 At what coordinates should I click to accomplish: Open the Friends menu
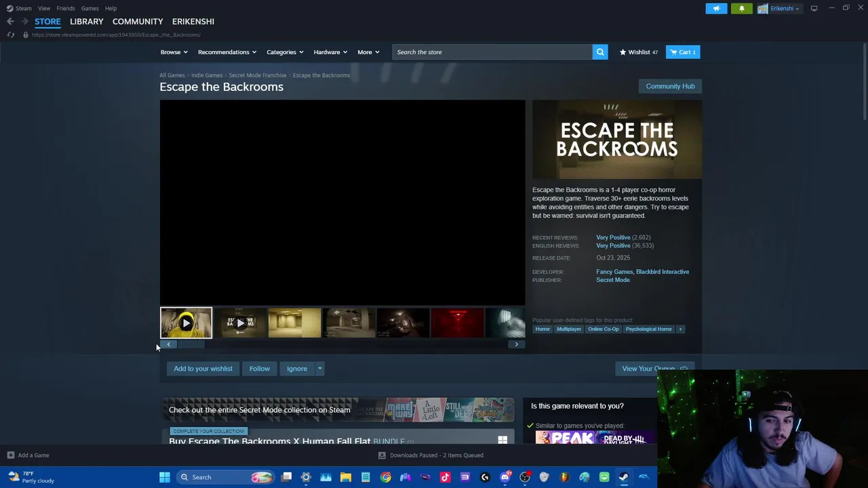(66, 8)
